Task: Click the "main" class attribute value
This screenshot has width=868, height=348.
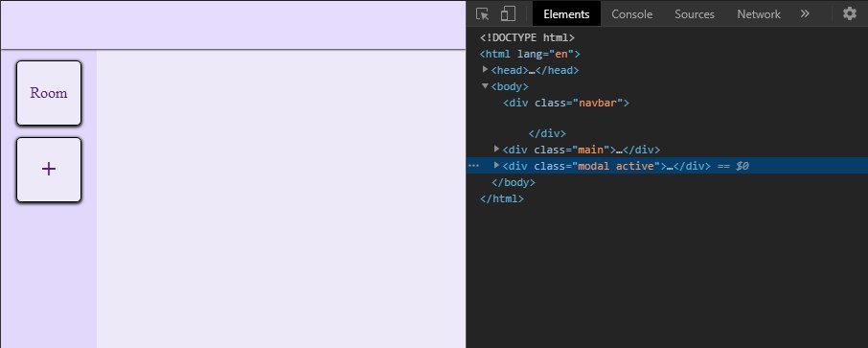Action: click(590, 150)
